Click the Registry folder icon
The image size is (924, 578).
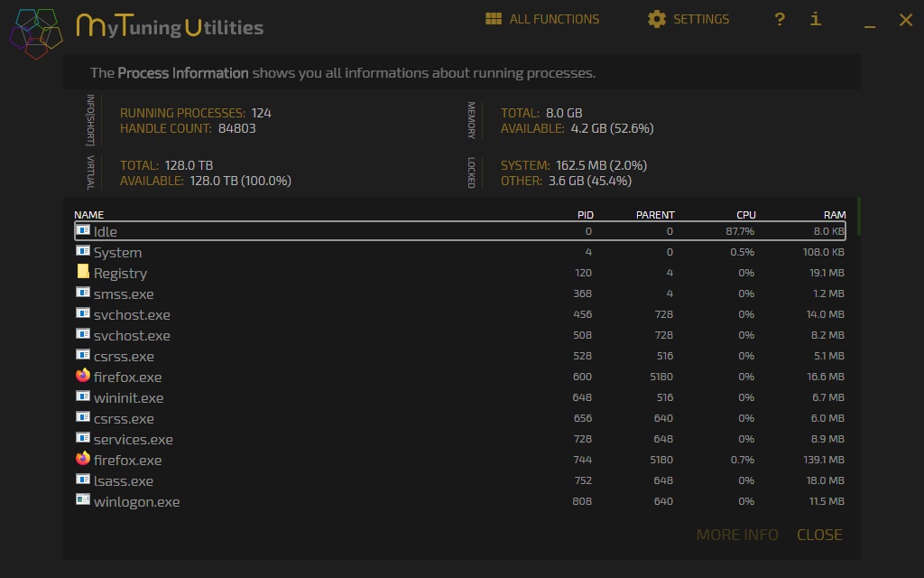[x=83, y=271]
